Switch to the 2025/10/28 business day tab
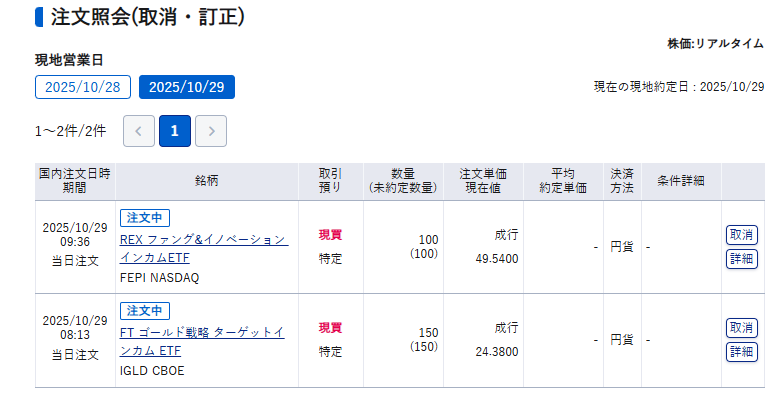The height and width of the screenshot is (401, 768). [83, 87]
